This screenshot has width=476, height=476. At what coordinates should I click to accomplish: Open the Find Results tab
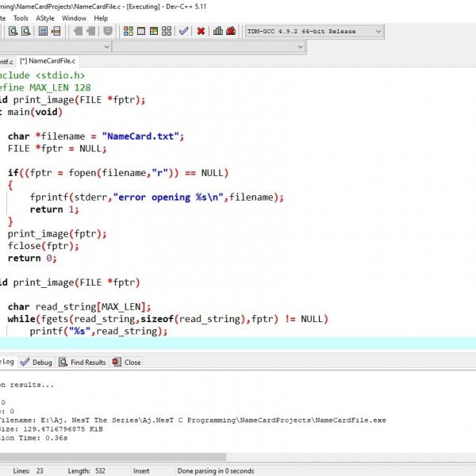tap(82, 363)
